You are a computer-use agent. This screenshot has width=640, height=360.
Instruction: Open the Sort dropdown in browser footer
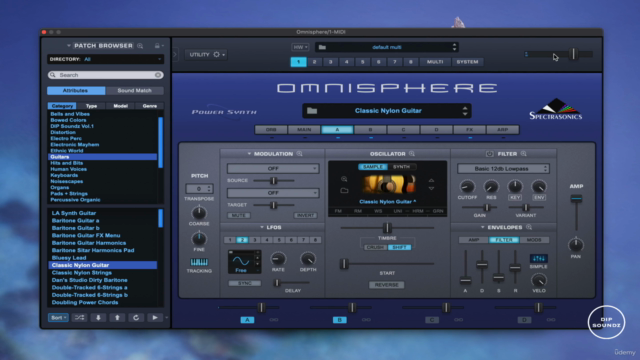58,318
